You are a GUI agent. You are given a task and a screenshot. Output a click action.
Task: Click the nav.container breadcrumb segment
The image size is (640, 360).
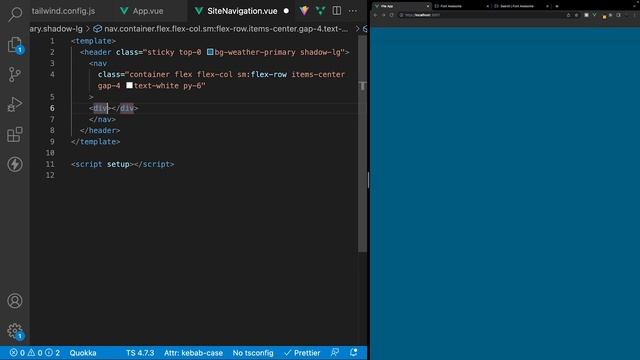[x=221, y=29]
